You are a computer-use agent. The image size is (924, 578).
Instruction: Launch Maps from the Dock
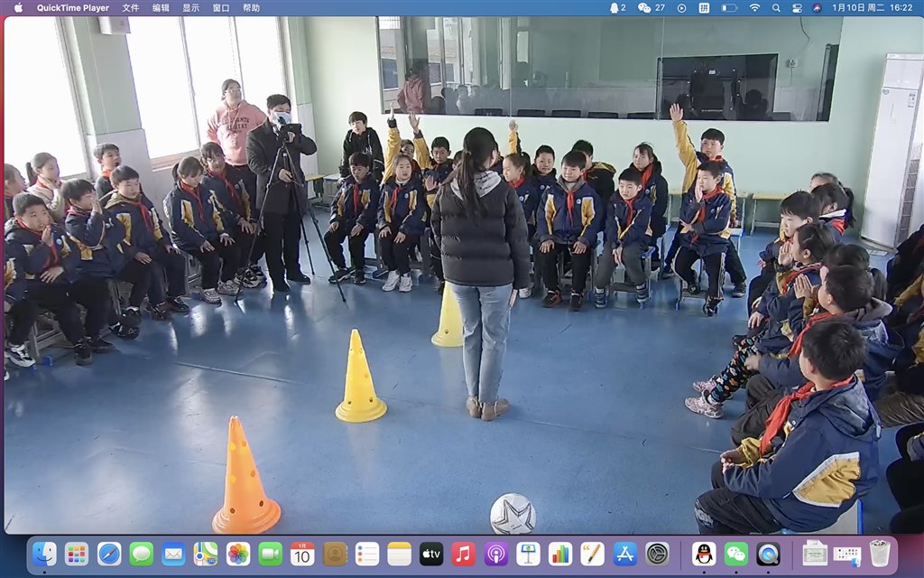[206, 555]
